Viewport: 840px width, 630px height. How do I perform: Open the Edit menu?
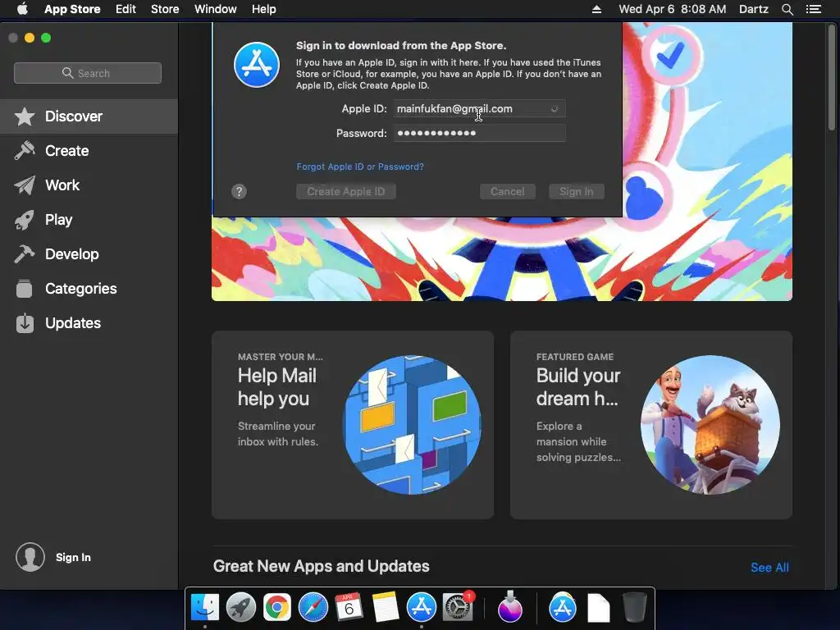pyautogui.click(x=126, y=9)
